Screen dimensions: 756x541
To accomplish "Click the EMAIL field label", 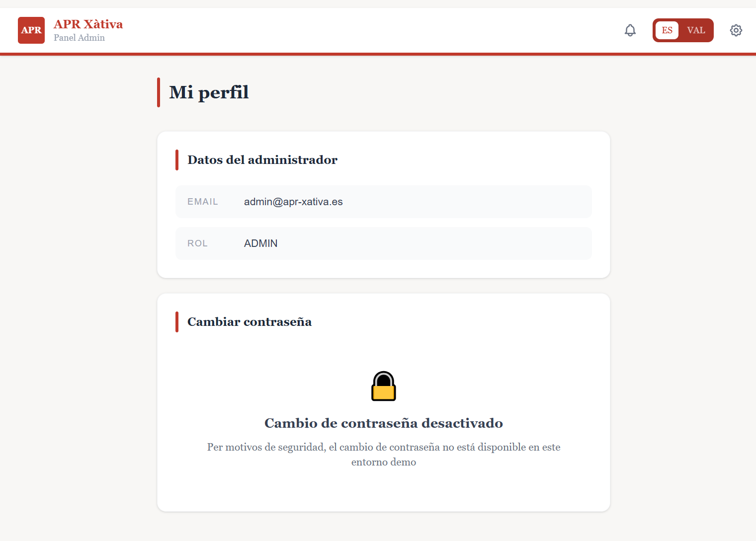I will pos(203,202).
